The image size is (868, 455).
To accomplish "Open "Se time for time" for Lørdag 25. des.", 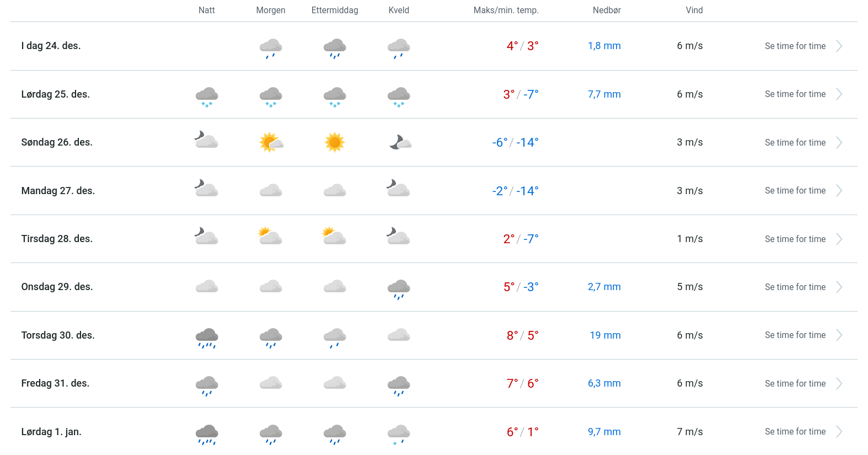I will [x=795, y=94].
